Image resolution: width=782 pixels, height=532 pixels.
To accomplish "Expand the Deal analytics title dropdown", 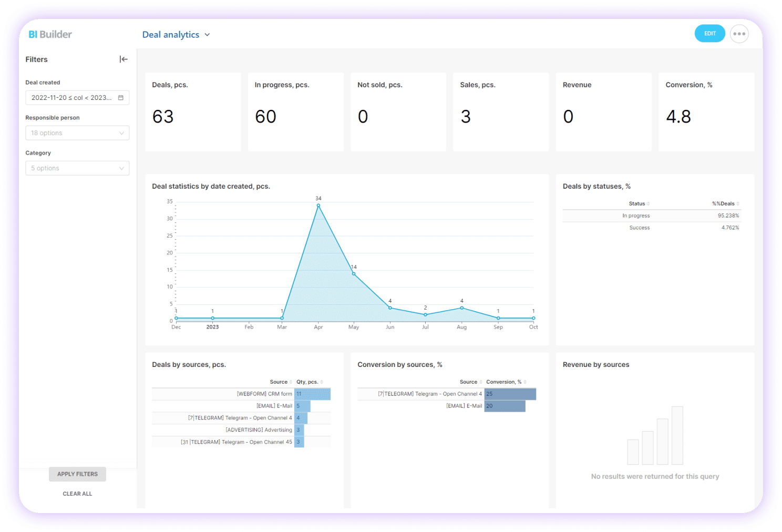I will pos(207,34).
